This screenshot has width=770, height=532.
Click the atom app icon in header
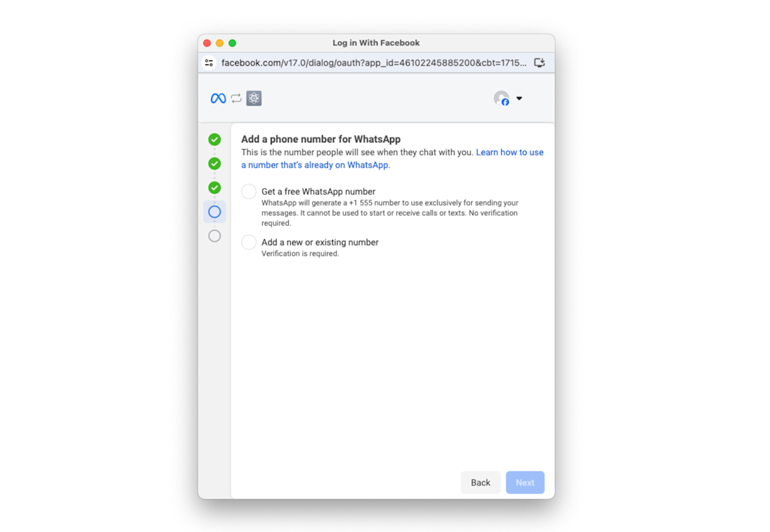click(x=254, y=98)
